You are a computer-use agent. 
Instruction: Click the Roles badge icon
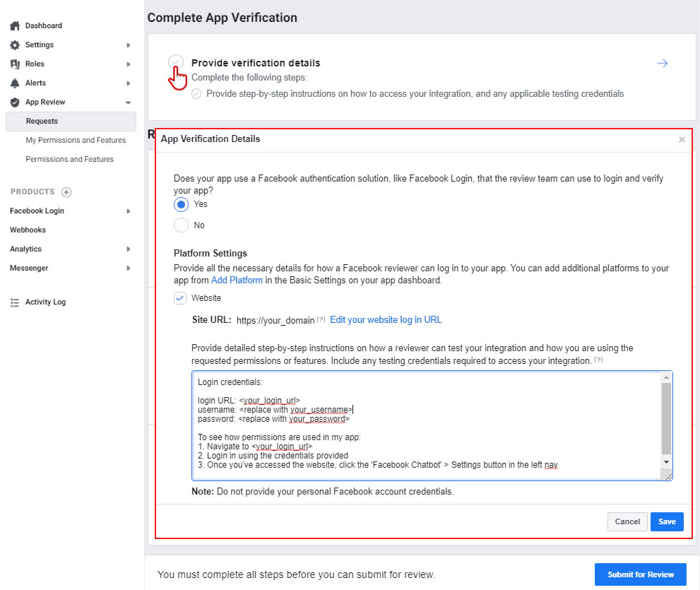tap(15, 64)
